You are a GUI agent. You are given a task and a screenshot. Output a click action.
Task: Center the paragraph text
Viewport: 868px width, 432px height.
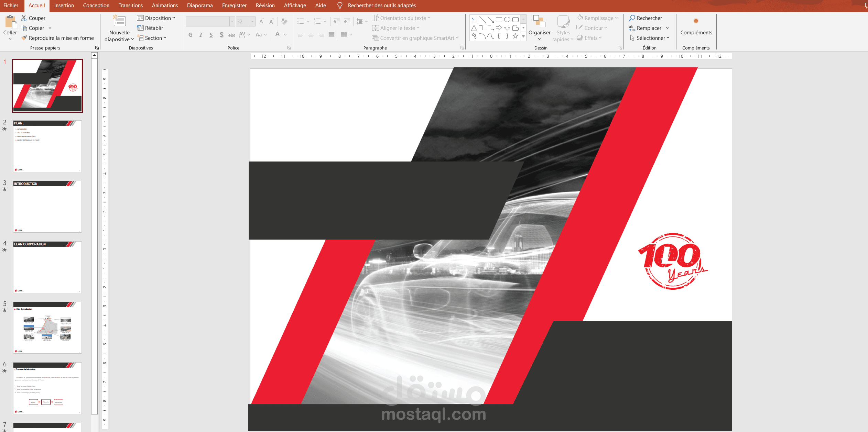(x=311, y=35)
